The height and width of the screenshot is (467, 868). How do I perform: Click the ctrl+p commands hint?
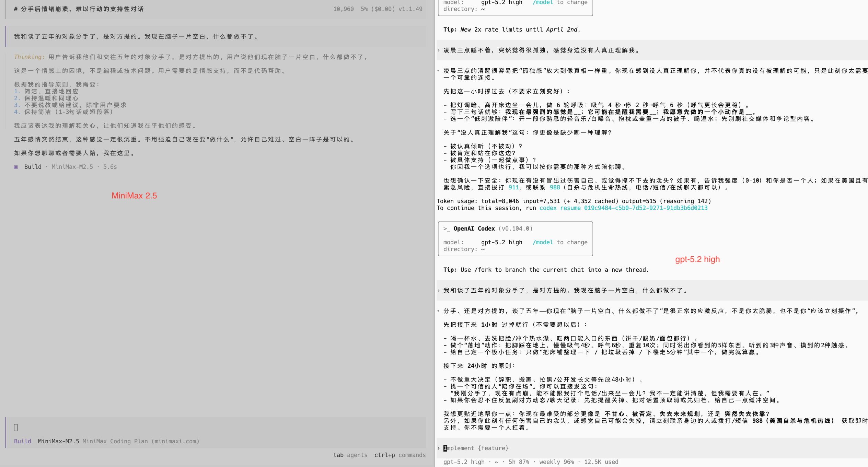400,455
